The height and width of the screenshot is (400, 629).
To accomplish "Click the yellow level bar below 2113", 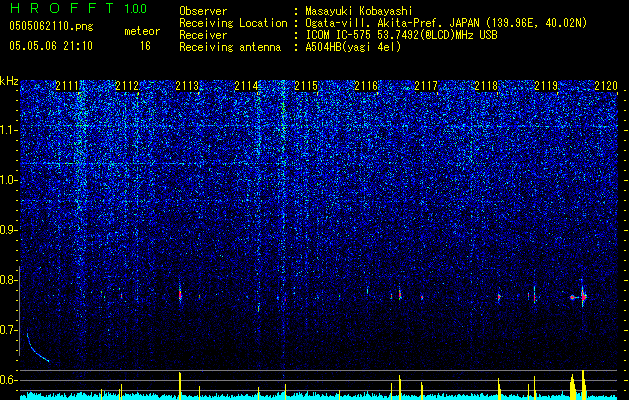I will 180,385.
